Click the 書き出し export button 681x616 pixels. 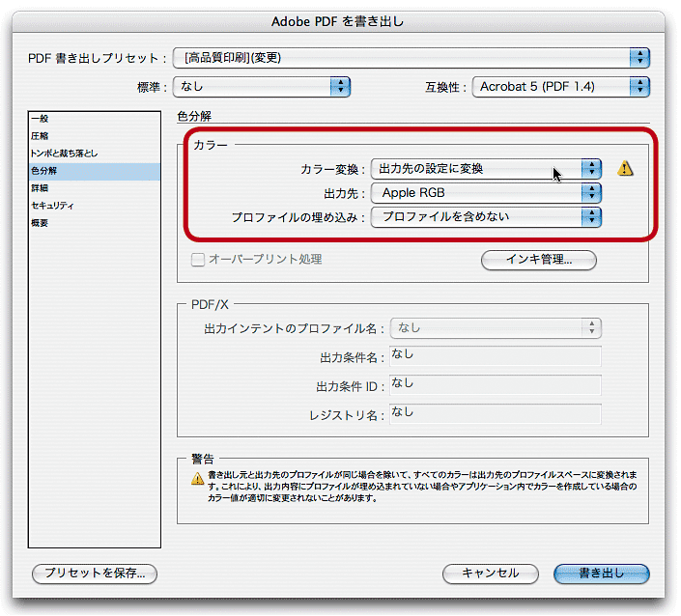602,574
